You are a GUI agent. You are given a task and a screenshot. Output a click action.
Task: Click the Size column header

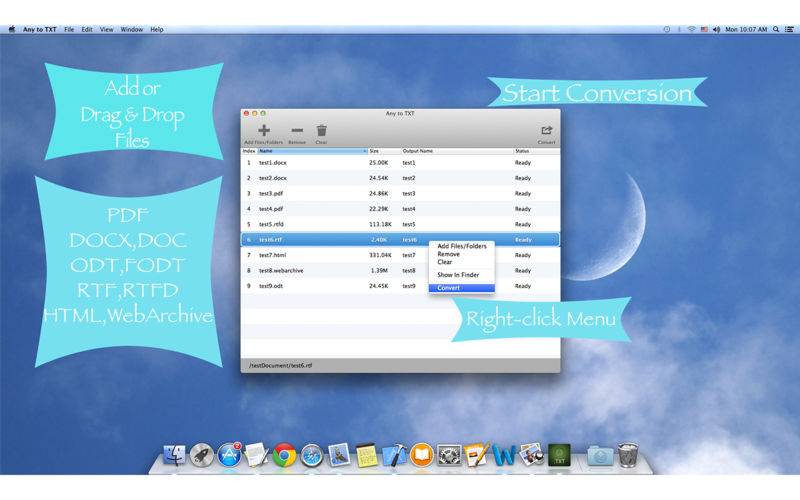384,151
